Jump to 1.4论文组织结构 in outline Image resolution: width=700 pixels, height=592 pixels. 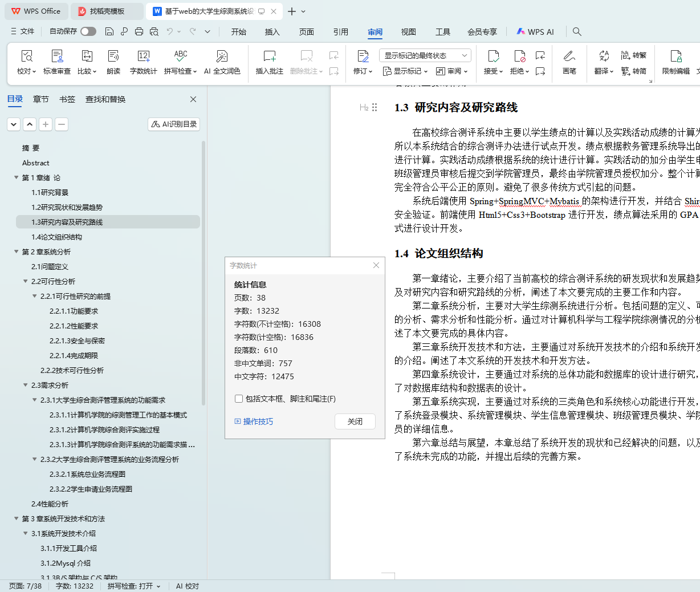[x=56, y=237]
